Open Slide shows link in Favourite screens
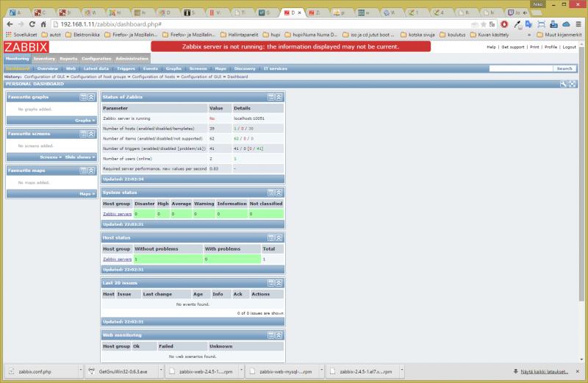The image size is (588, 383). click(x=80, y=157)
